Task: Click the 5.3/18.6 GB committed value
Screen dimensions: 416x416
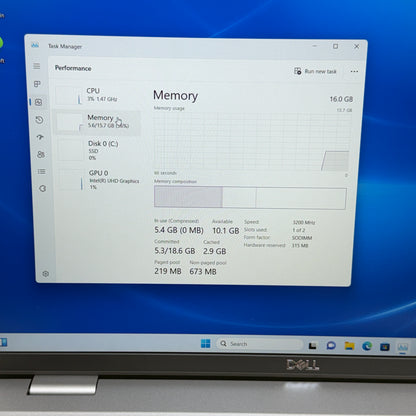Action: [x=175, y=251]
